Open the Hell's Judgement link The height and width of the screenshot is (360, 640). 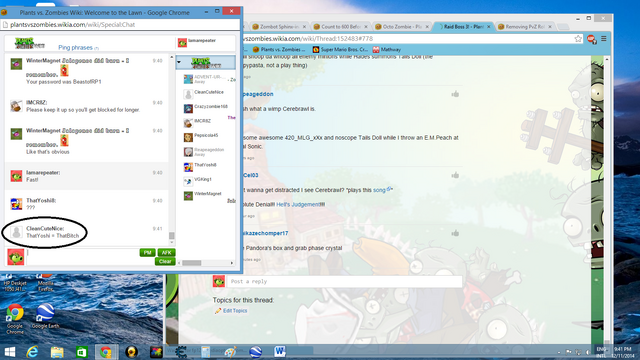click(298, 204)
